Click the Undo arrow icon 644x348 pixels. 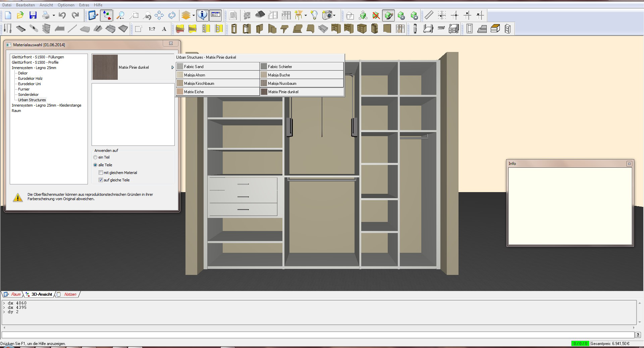pyautogui.click(x=62, y=15)
